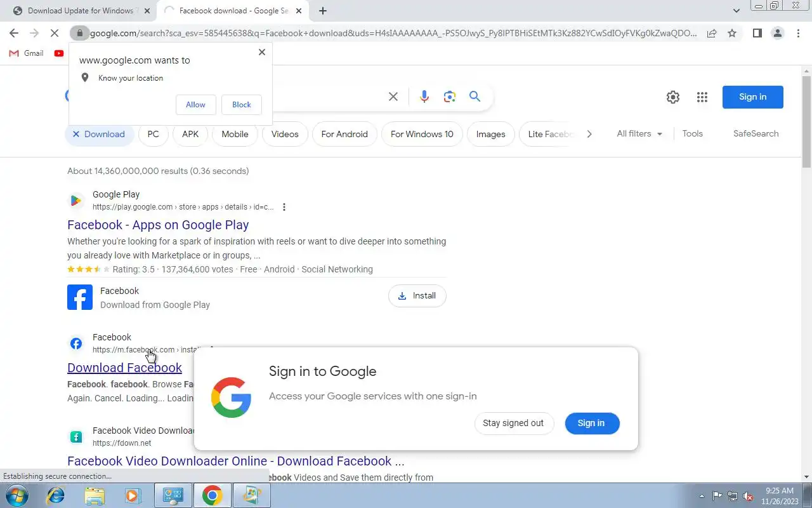The height and width of the screenshot is (508, 812).
Task: Open the Chrome profile menu
Action: click(777, 33)
